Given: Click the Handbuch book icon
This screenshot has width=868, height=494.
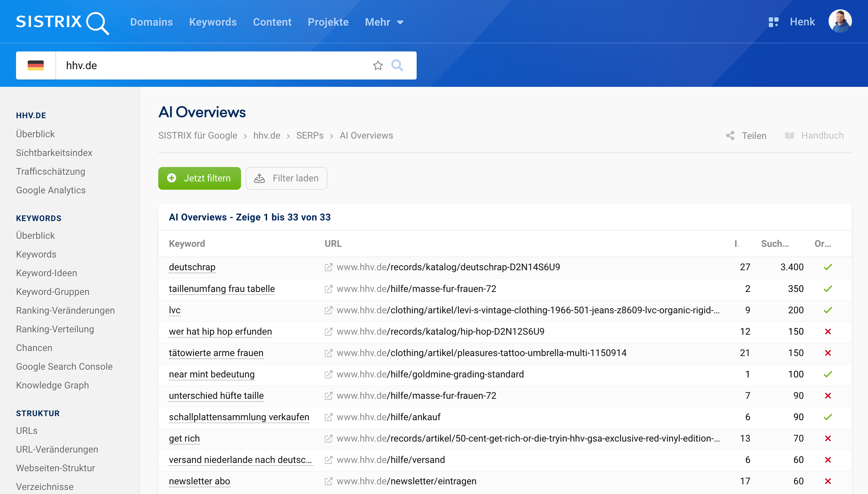Looking at the screenshot, I should (x=790, y=135).
